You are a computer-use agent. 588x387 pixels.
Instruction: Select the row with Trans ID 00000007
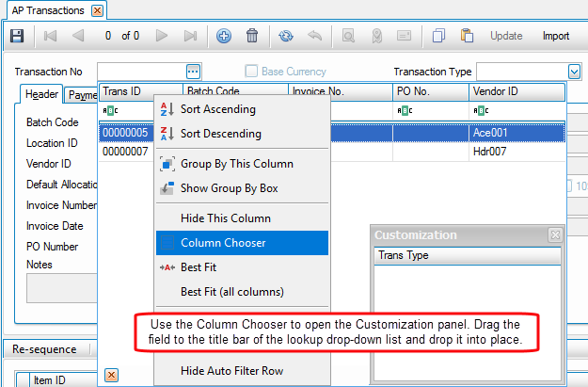coord(125,151)
